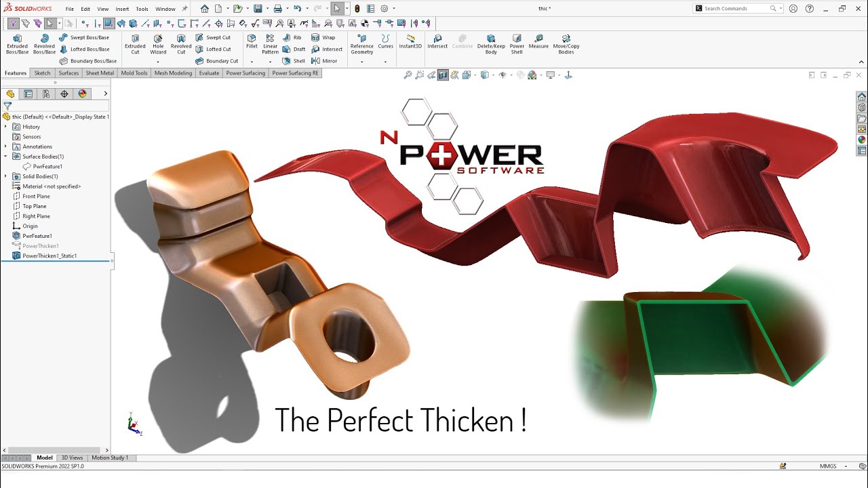This screenshot has height=488, width=868.
Task: Select the Move/Copy Bodies tool
Action: click(x=566, y=44)
